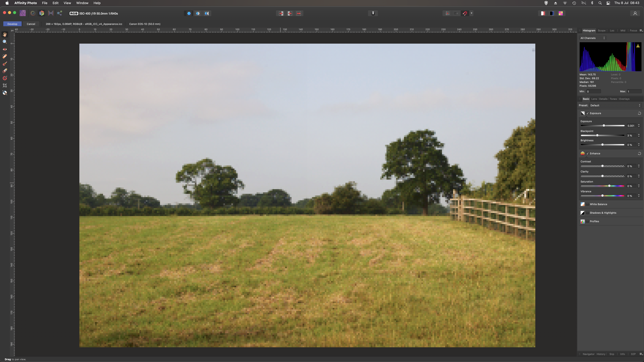The image size is (644, 362).
Task: Click the sync-after arrow pointing right icon
Action: click(281, 13)
